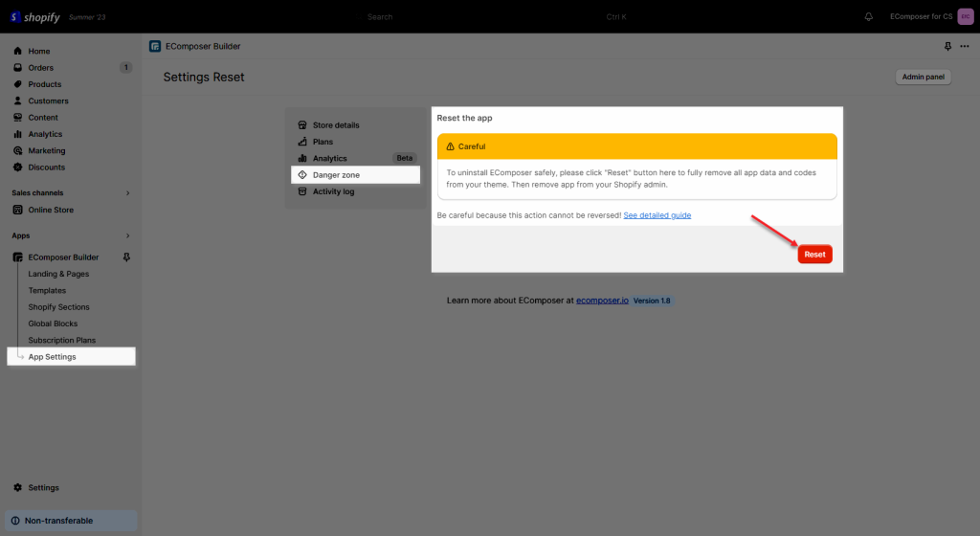
Task: Click the Customers person icon
Action: (17, 100)
